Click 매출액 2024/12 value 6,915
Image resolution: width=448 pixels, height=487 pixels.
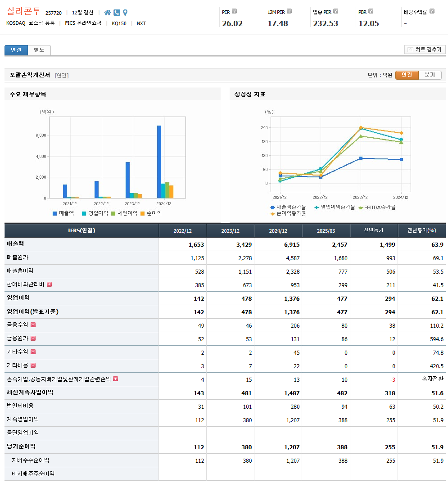[292, 245]
